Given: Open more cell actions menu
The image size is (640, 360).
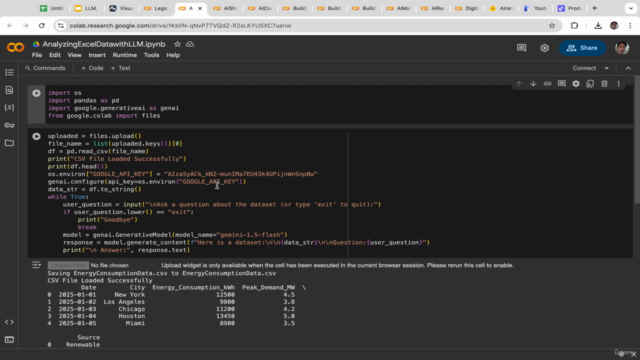Looking at the screenshot, I should pos(619,84).
